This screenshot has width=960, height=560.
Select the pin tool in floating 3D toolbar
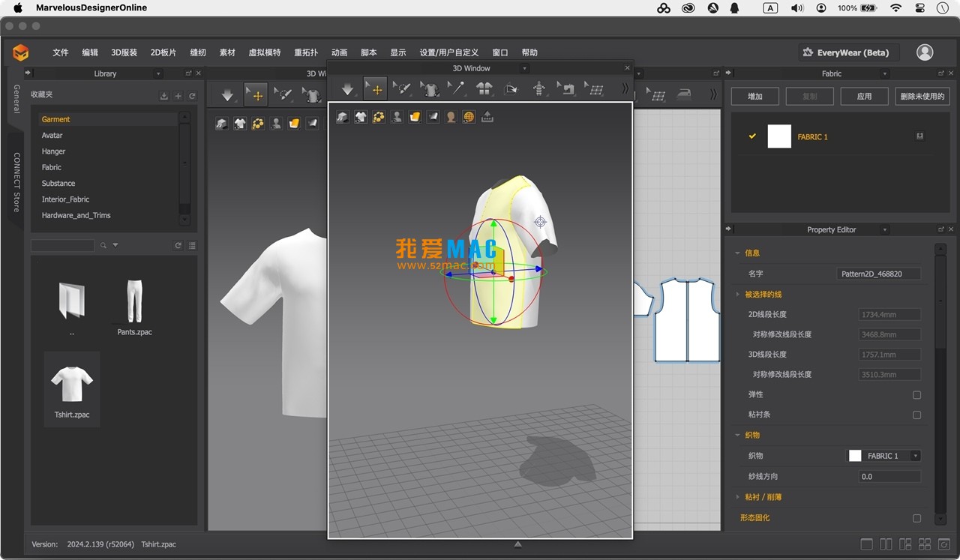[x=456, y=89]
